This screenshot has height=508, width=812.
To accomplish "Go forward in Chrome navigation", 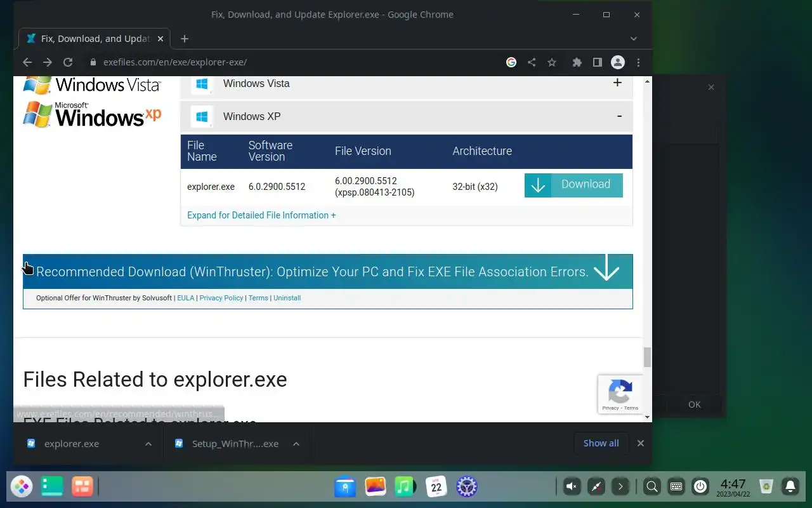I will click(x=48, y=62).
